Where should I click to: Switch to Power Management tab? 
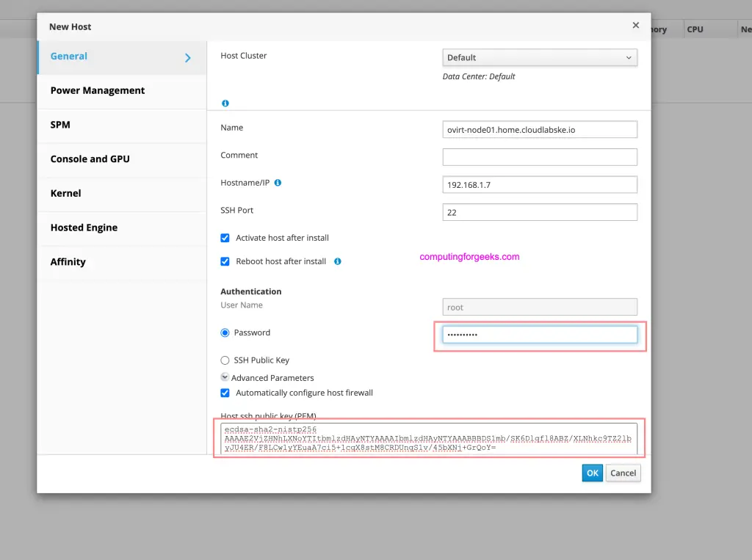point(123,91)
